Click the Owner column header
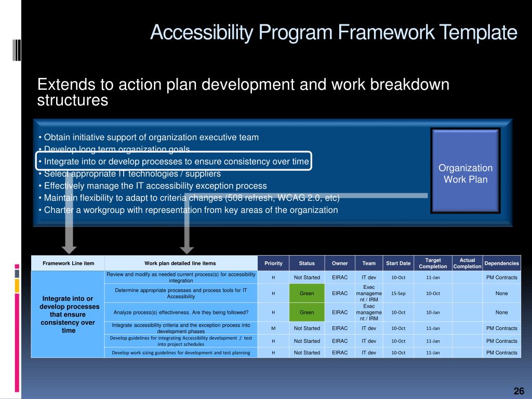The image size is (532, 399). (340, 263)
